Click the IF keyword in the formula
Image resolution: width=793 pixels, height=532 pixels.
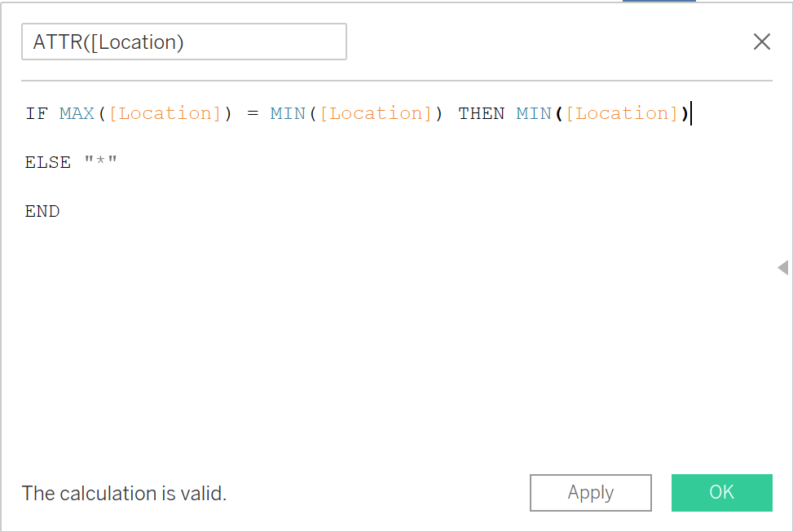pos(37,113)
